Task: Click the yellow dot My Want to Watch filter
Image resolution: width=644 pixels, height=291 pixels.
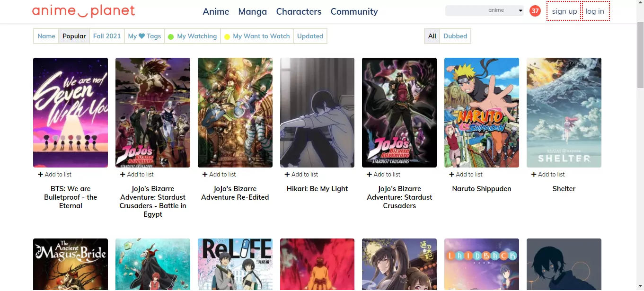Action: point(256,36)
